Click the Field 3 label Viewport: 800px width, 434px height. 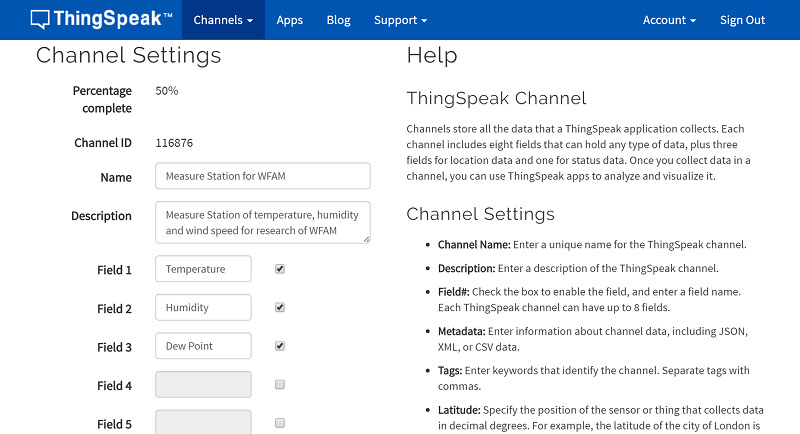click(114, 347)
